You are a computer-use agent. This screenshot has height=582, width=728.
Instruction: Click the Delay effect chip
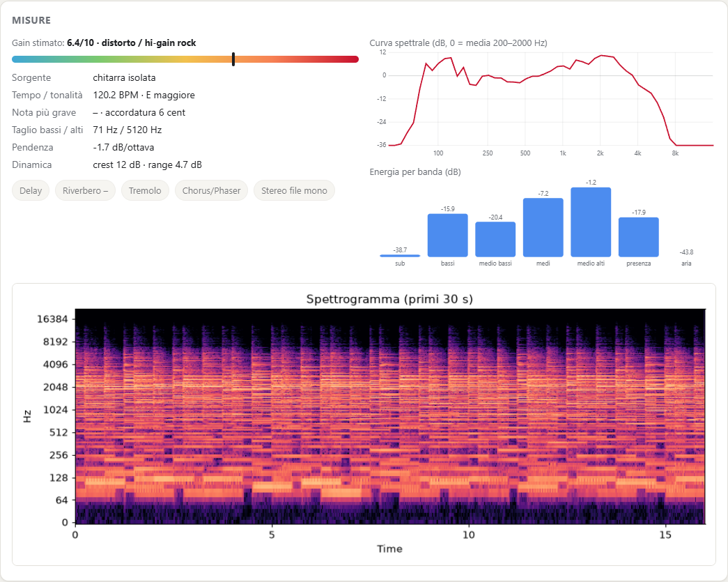tap(31, 190)
